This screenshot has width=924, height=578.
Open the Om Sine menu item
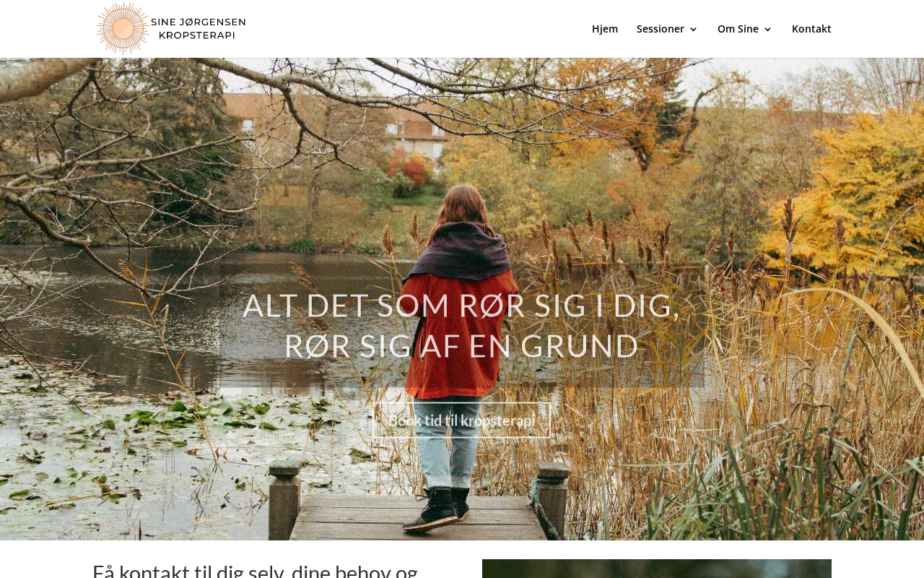tap(738, 29)
